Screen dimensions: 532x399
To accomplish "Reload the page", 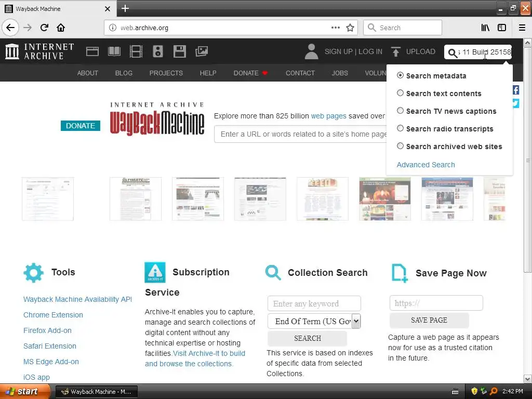I will tap(44, 28).
